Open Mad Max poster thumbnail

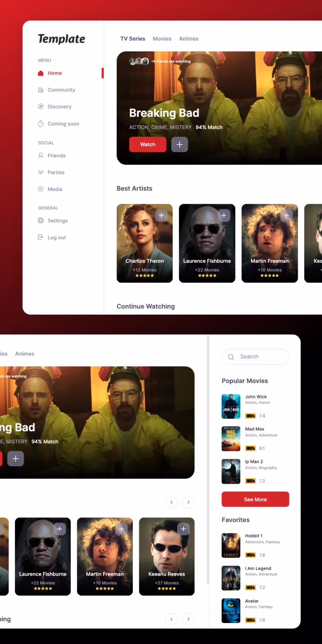click(231, 439)
